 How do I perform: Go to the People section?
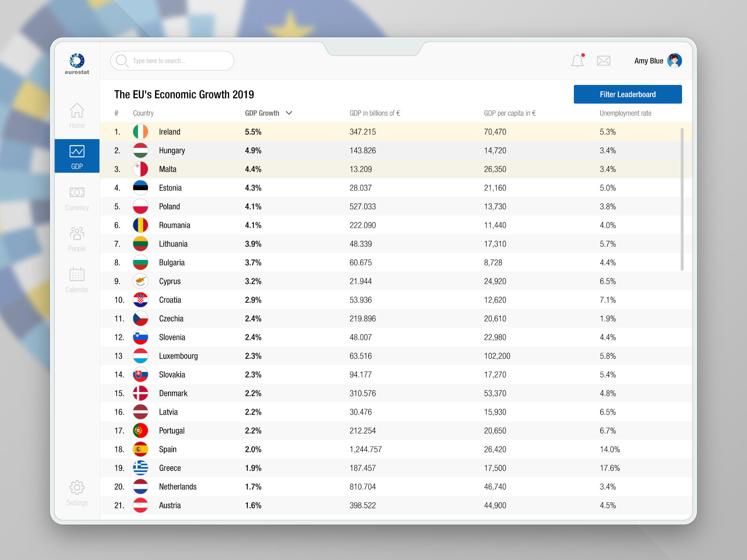tap(77, 239)
